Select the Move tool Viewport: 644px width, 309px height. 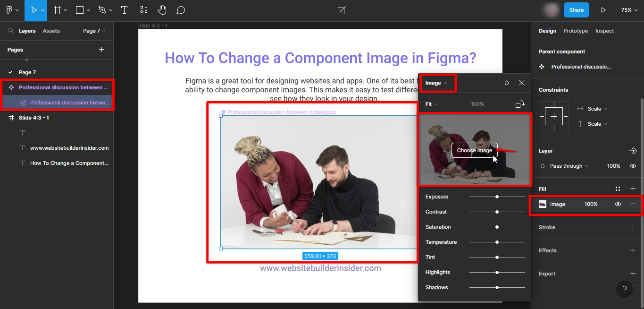33,10
